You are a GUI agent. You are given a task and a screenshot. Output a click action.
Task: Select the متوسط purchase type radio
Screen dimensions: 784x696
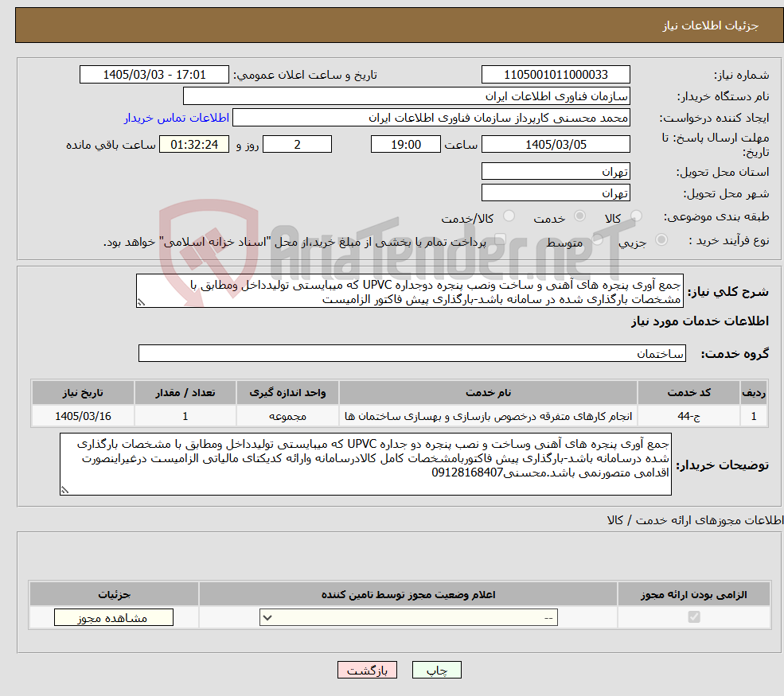click(598, 240)
